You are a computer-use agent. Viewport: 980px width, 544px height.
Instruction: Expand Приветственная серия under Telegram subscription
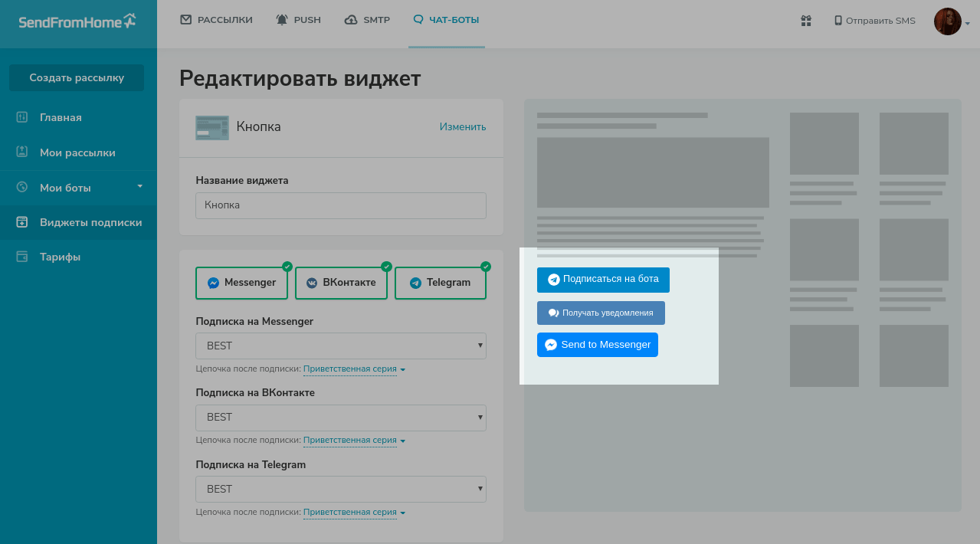[x=354, y=513]
